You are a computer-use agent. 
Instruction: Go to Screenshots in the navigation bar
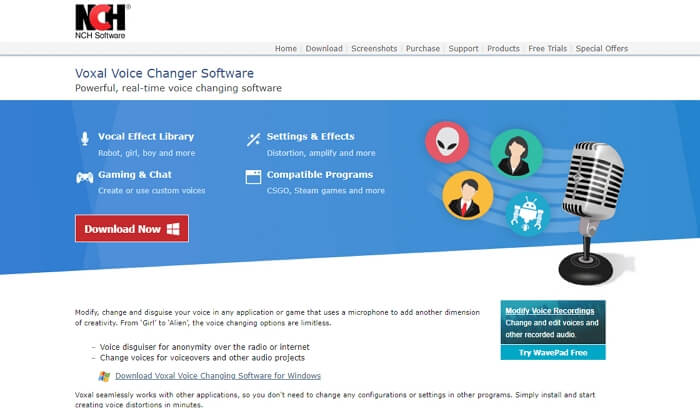(x=374, y=49)
